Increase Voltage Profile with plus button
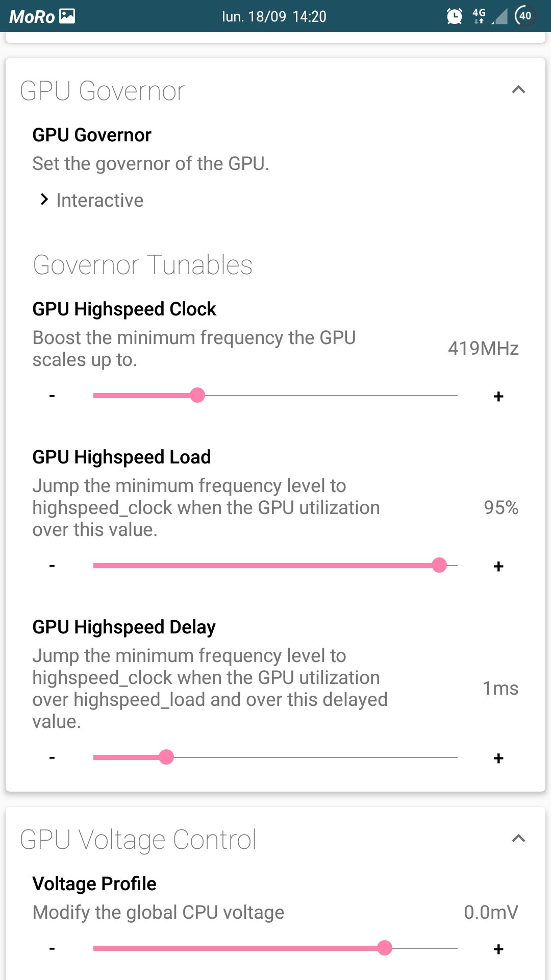The width and height of the screenshot is (551, 980). 499,949
